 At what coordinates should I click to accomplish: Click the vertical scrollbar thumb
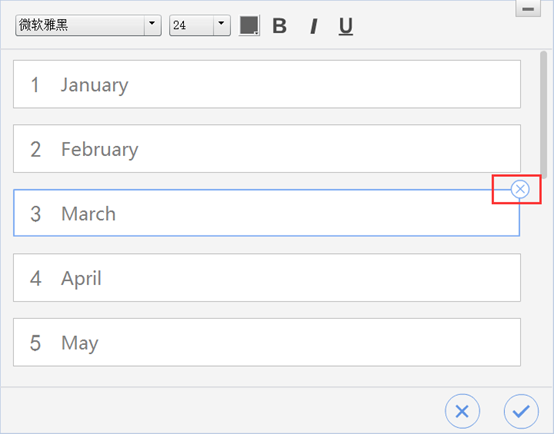click(x=543, y=112)
